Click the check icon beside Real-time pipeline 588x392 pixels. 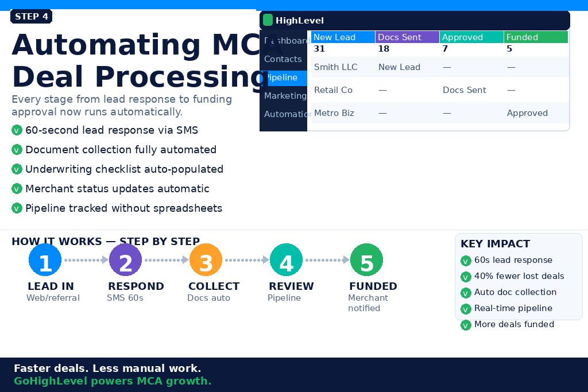(466, 309)
